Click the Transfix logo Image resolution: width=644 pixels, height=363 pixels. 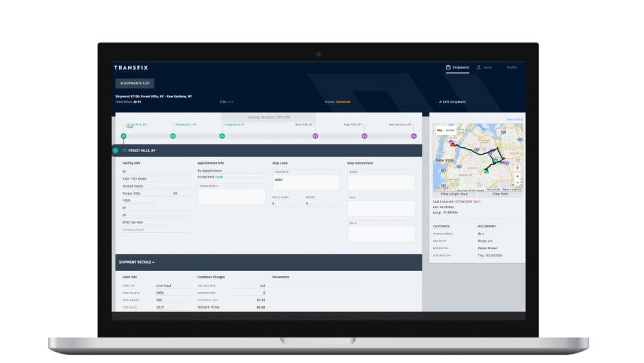tap(132, 68)
